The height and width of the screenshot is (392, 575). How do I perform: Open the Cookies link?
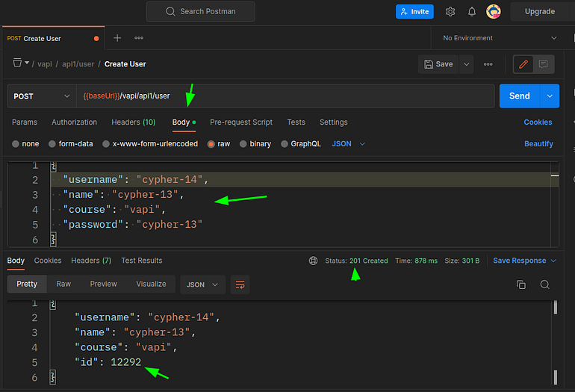coord(538,122)
